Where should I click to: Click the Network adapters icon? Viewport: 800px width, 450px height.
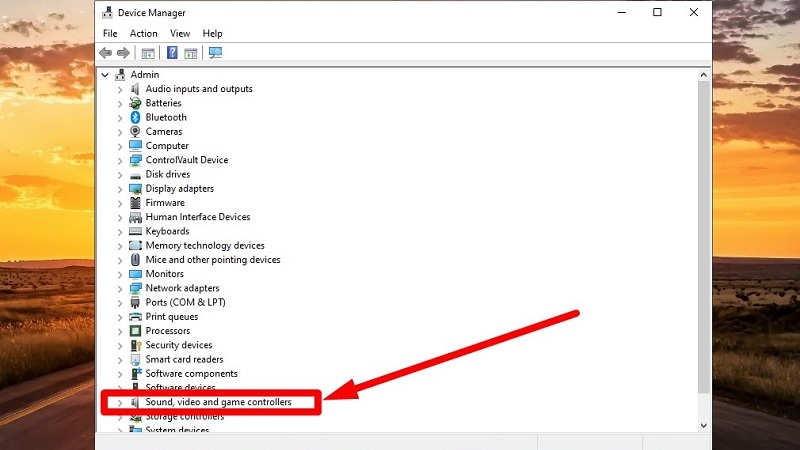(135, 288)
